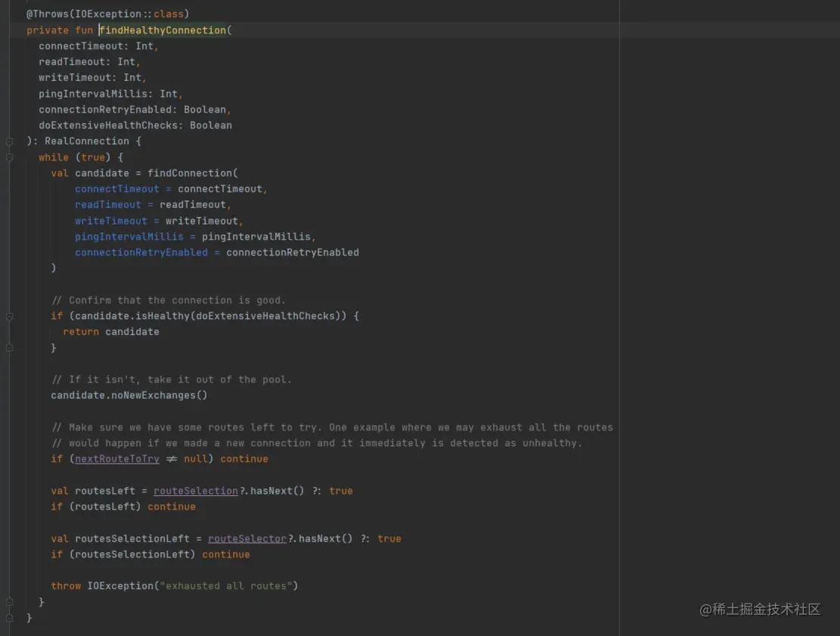The height and width of the screenshot is (636, 840).
Task: Click the candidate.noNewExchanges() call
Action: (129, 396)
